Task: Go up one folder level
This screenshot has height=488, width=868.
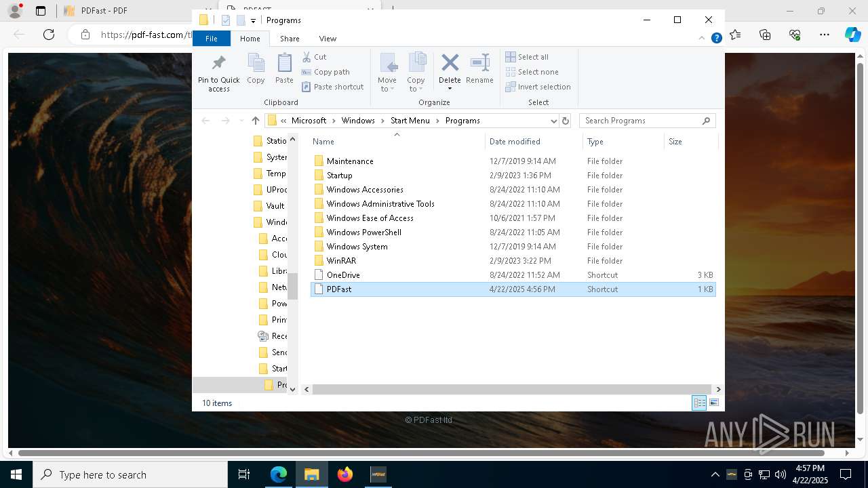Action: tap(255, 121)
